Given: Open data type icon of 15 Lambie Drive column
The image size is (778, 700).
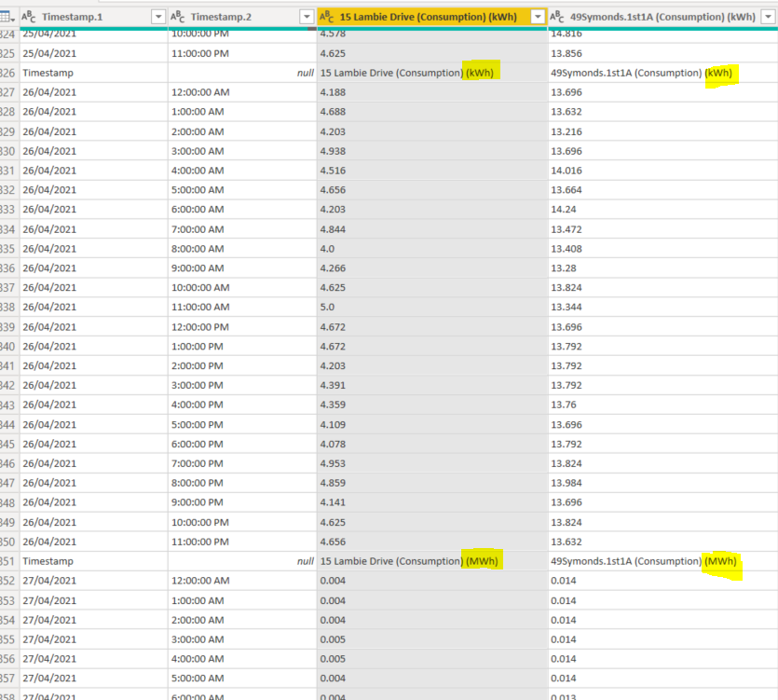Looking at the screenshot, I should pos(326,17).
